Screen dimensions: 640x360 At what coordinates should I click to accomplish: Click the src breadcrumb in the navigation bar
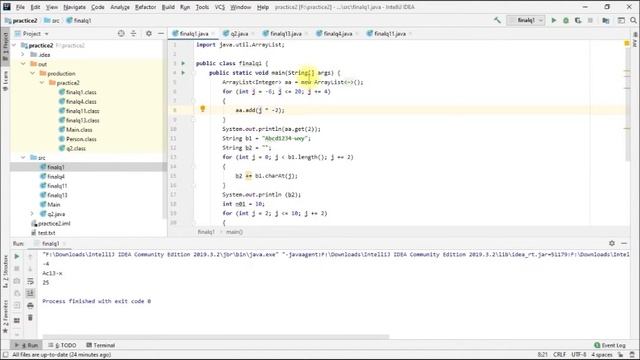click(x=52, y=20)
